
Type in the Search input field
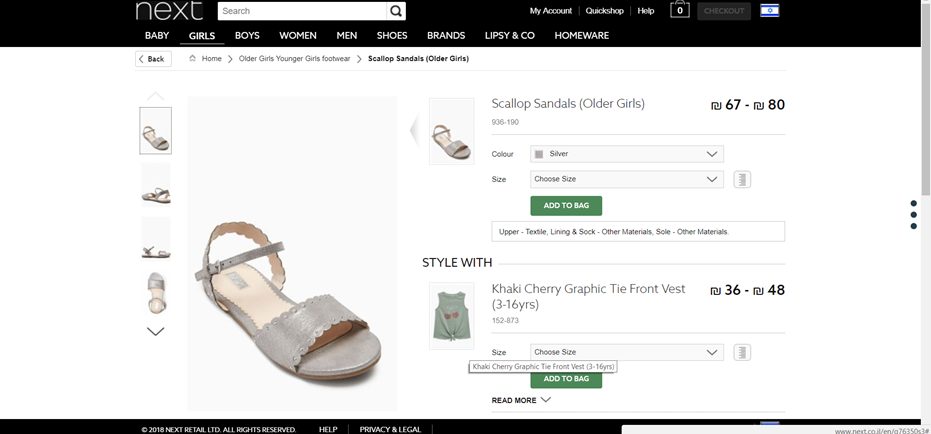(x=301, y=11)
